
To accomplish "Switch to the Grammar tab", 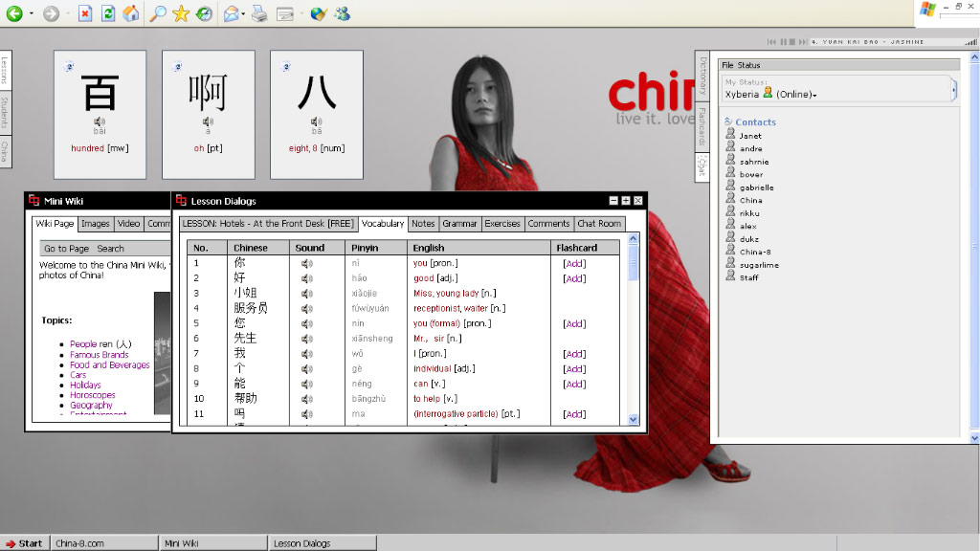I will tap(459, 224).
